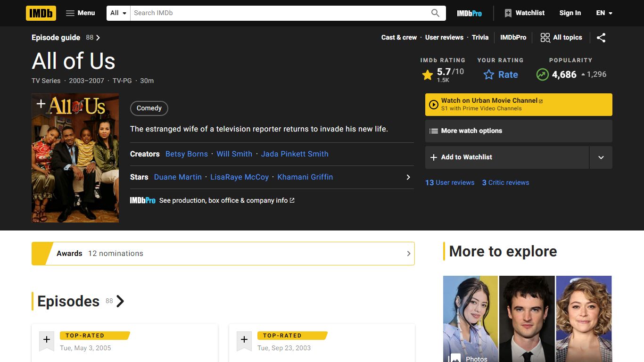The image size is (644, 362).
Task: Open User reviews in top links
Action: (444, 38)
